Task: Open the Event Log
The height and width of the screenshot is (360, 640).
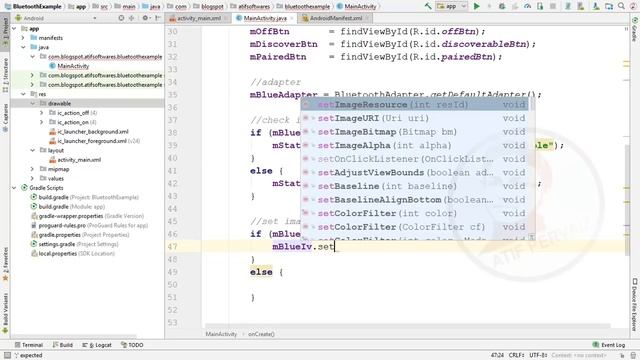Action: 609,345
